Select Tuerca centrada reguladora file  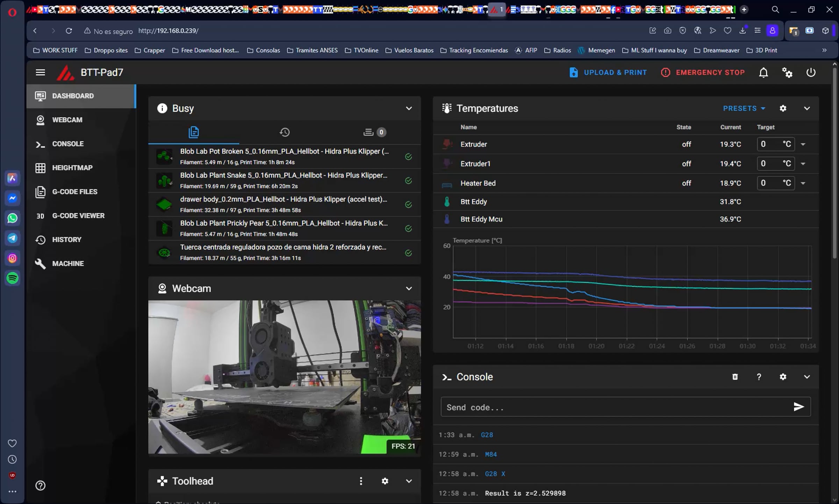coord(285,253)
